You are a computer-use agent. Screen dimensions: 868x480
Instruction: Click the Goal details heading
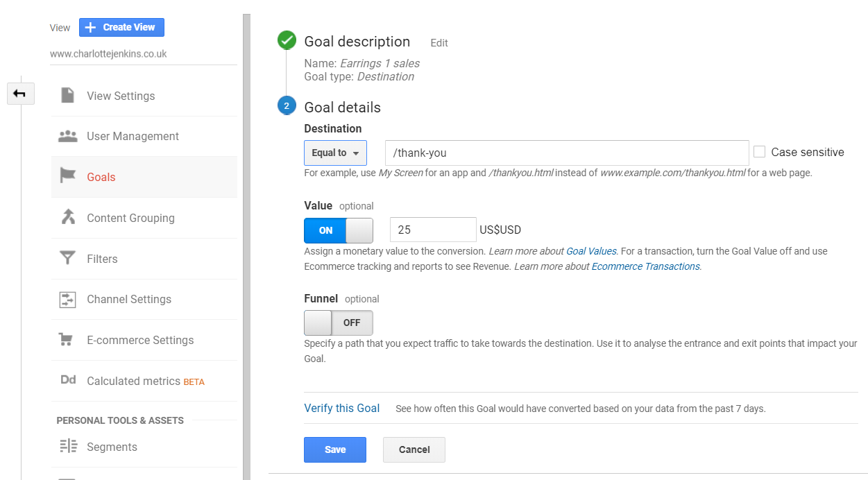tap(343, 108)
